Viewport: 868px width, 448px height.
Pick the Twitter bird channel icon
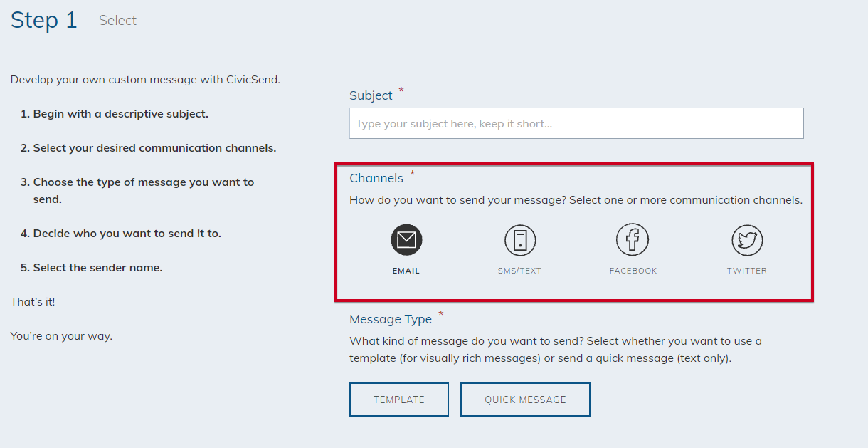(x=747, y=240)
